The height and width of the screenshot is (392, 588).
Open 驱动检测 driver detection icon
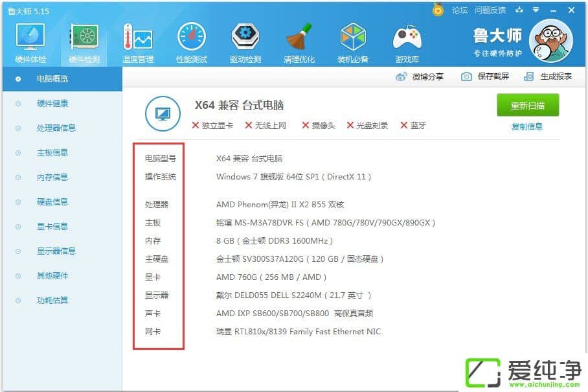tap(245, 43)
